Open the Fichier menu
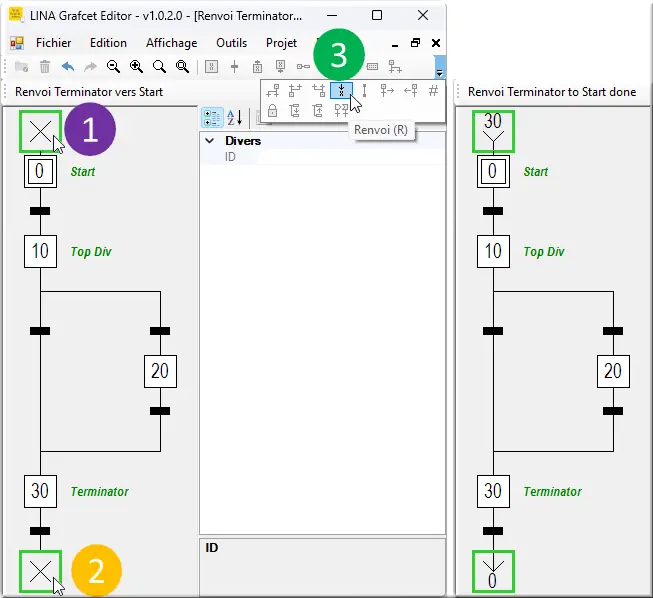 point(54,43)
